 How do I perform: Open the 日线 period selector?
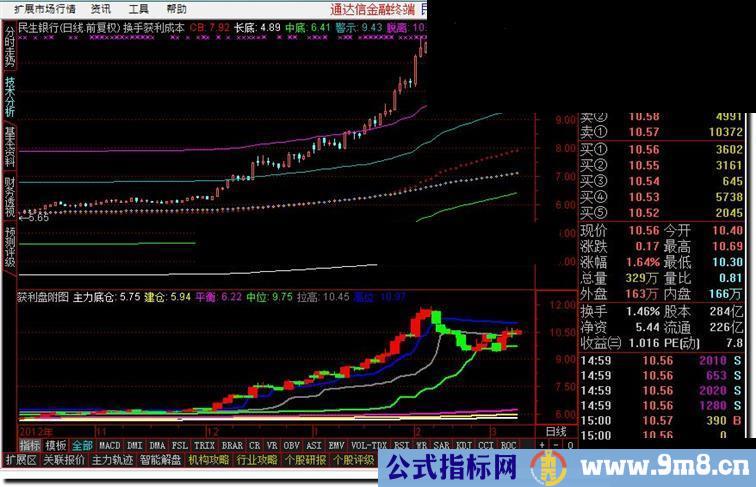point(555,431)
